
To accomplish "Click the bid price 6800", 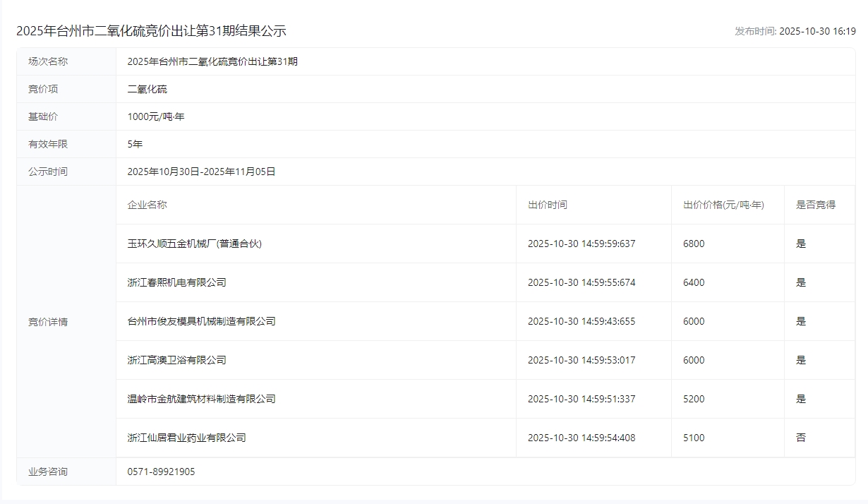I will [694, 244].
